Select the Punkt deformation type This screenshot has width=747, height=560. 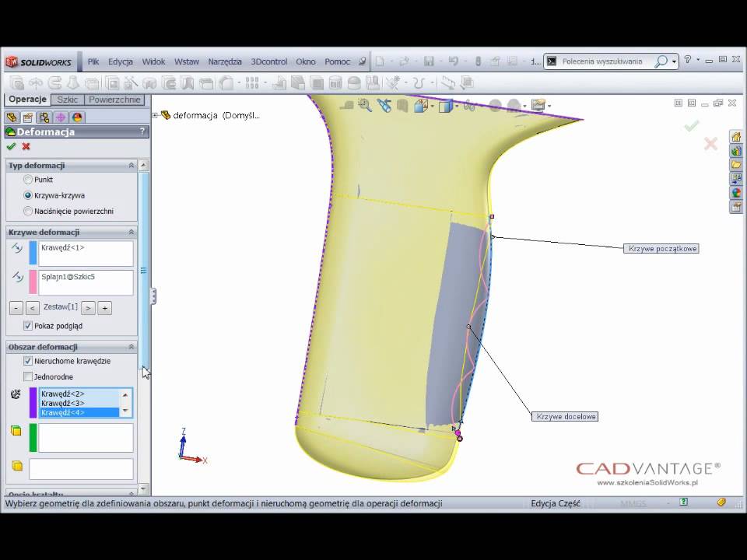pyautogui.click(x=28, y=180)
